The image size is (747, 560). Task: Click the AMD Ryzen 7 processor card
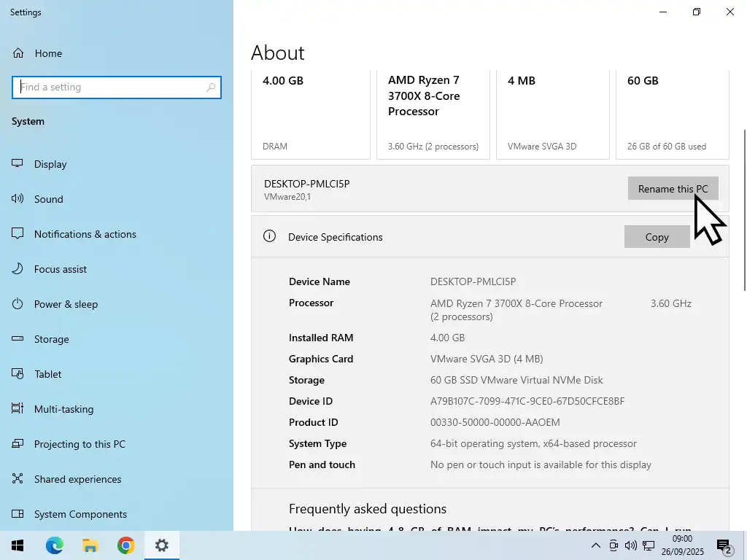(433, 114)
